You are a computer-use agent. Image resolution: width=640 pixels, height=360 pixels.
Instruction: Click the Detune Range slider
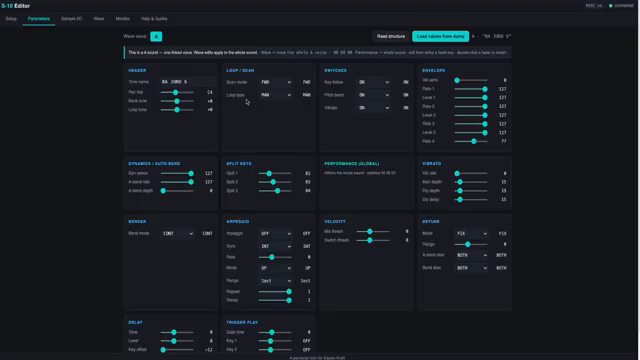tap(471, 244)
